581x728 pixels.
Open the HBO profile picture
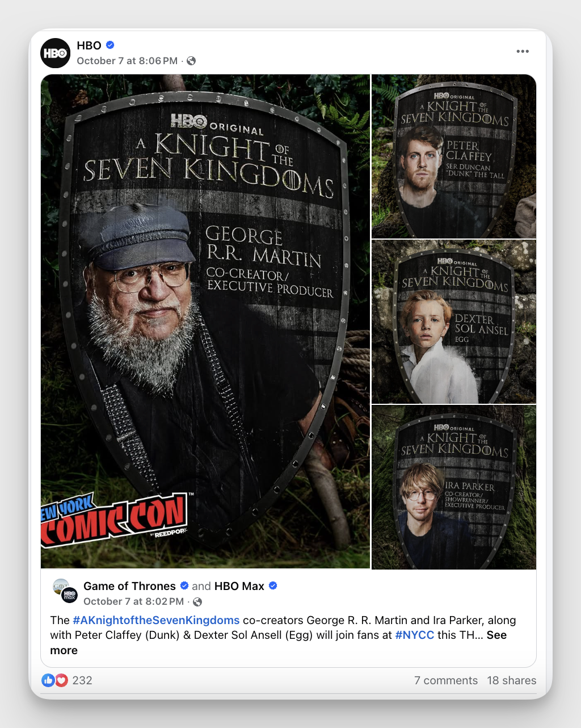coord(55,53)
